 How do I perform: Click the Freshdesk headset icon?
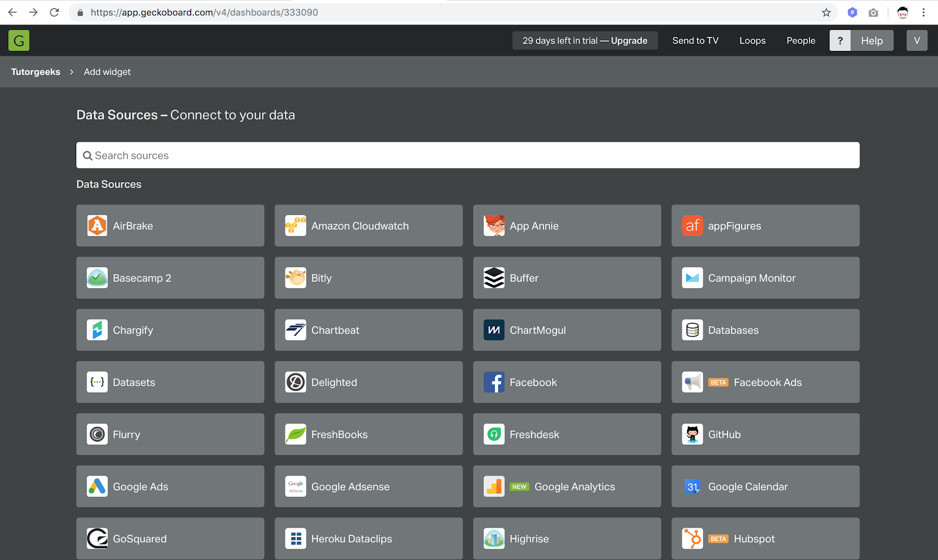[494, 434]
